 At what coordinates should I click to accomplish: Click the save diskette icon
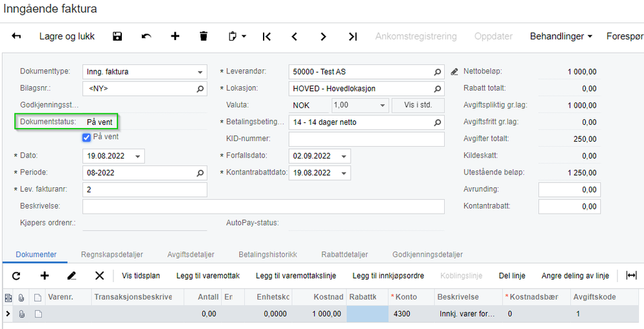pyautogui.click(x=117, y=37)
